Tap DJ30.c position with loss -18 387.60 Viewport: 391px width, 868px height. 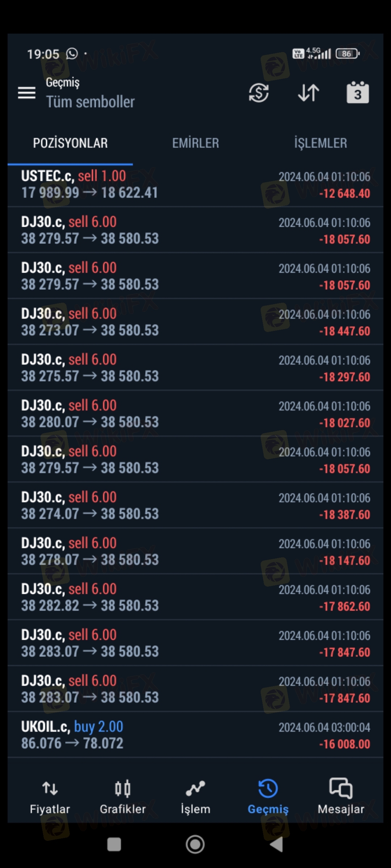195,506
